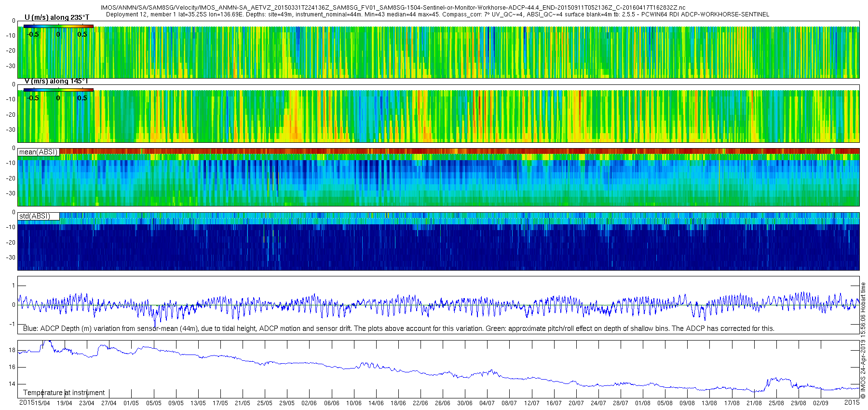The width and height of the screenshot is (868, 410).
Task: Click the '25/08' date tick label
Action: pyautogui.click(x=776, y=403)
